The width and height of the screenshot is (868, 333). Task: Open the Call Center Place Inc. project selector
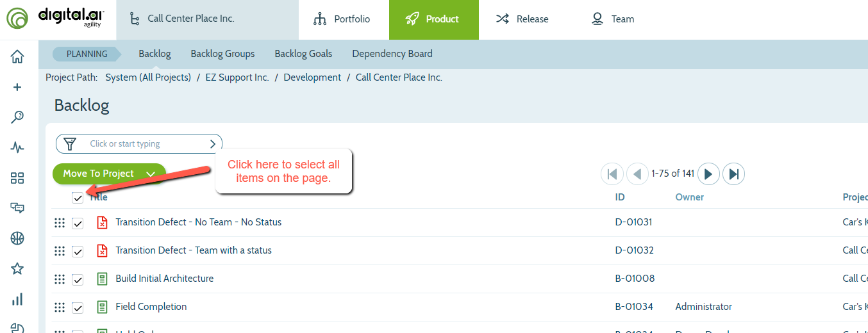[207, 19]
